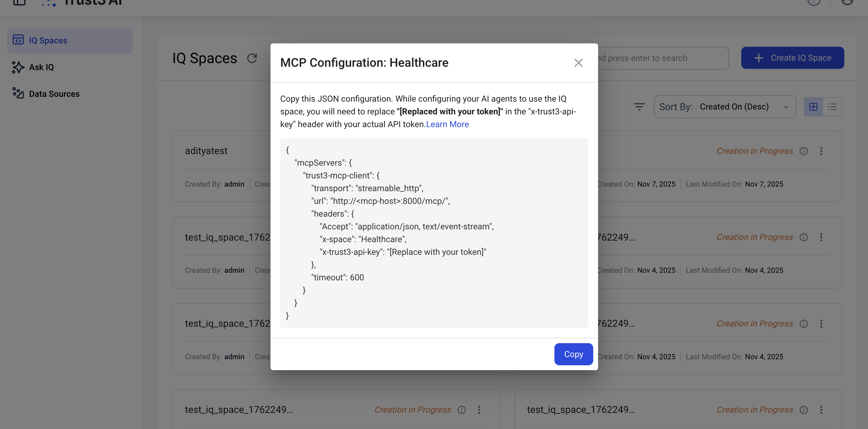Screen dimensions: 868x429
Task: Open the kebab menu on the adityatest card
Action: (x=822, y=151)
